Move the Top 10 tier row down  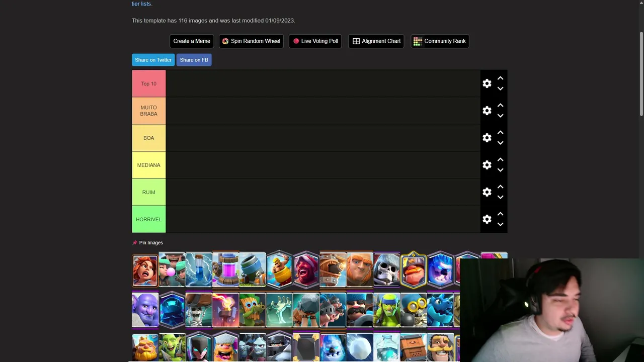click(x=500, y=88)
